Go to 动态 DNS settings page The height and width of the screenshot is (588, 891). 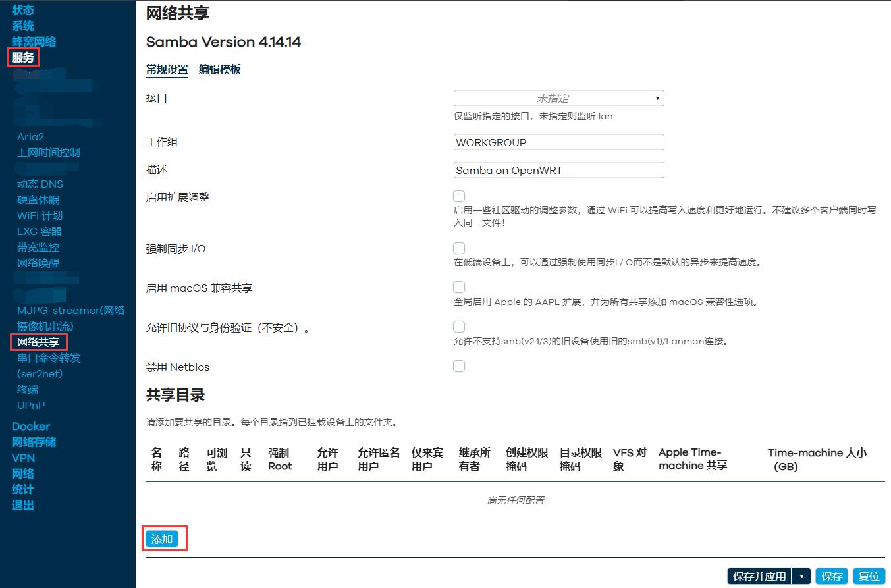tap(40, 184)
